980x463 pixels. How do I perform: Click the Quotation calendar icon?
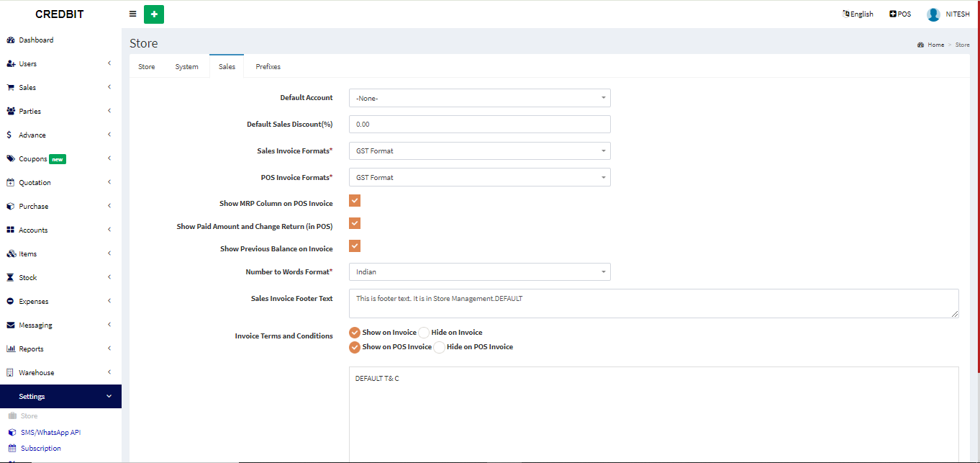[11, 183]
